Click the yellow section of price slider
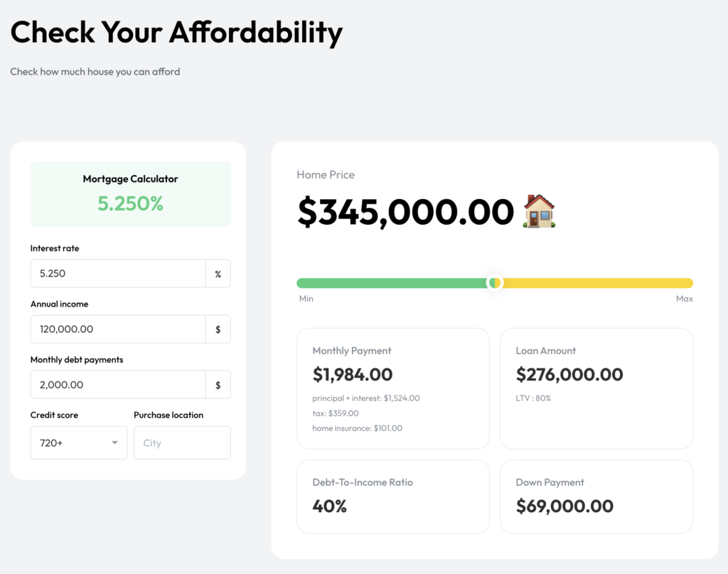 pos(597,283)
